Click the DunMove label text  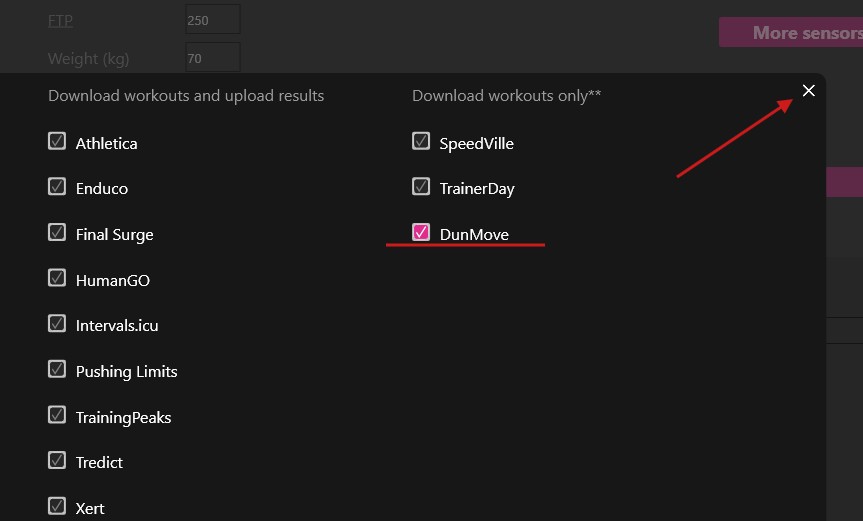474,235
